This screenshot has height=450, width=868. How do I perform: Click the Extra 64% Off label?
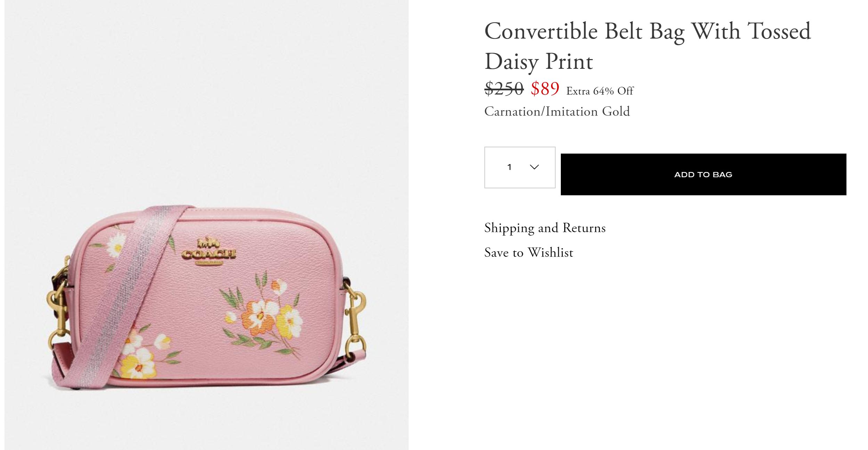(x=600, y=91)
